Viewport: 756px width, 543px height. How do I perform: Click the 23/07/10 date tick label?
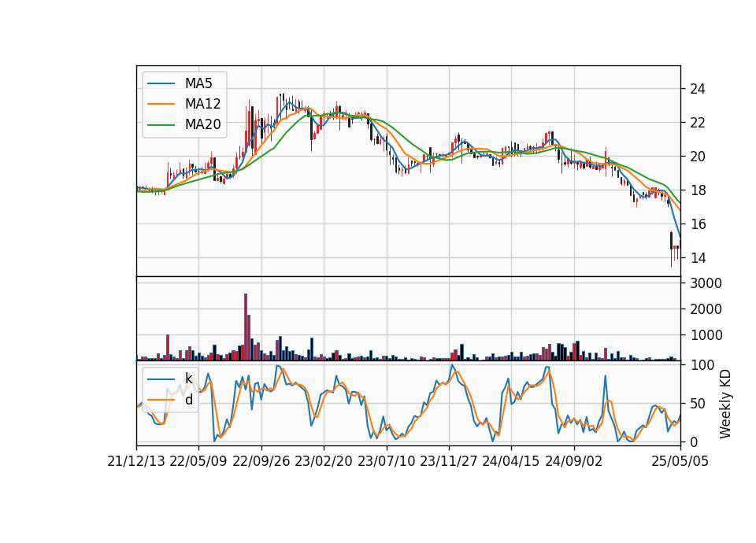[386, 462]
